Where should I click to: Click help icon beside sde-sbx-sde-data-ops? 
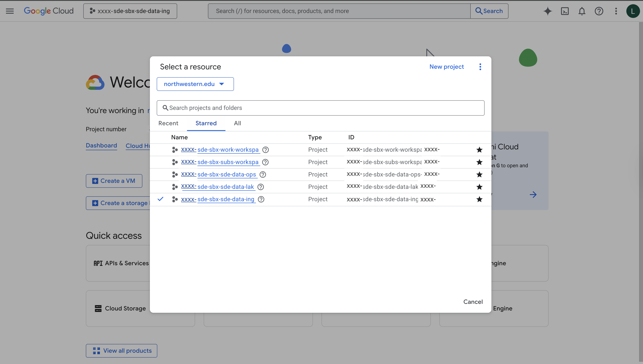pos(263,175)
